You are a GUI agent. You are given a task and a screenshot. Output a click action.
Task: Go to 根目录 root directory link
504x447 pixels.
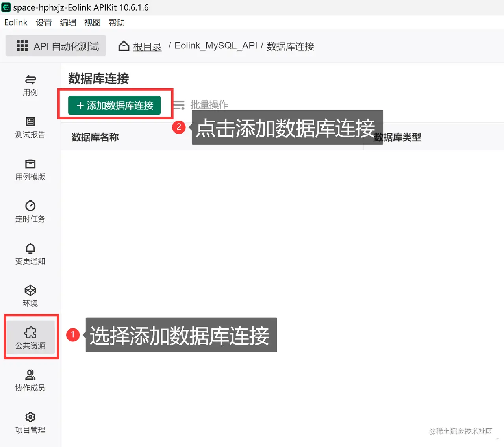pos(147,46)
